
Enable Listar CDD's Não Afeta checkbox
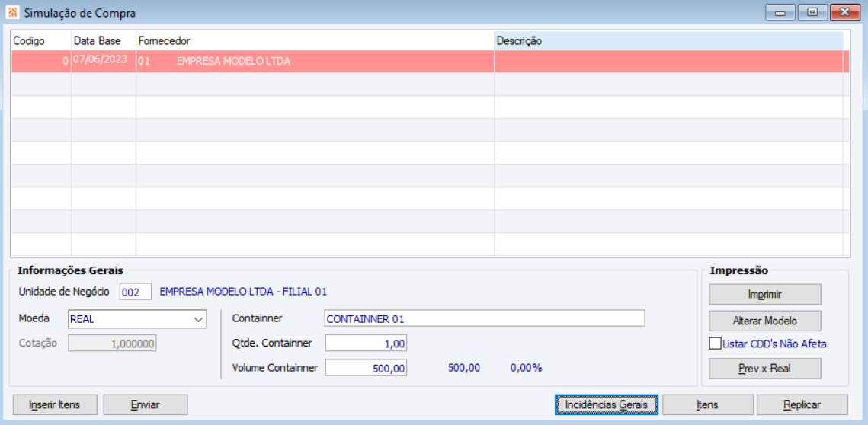click(716, 344)
